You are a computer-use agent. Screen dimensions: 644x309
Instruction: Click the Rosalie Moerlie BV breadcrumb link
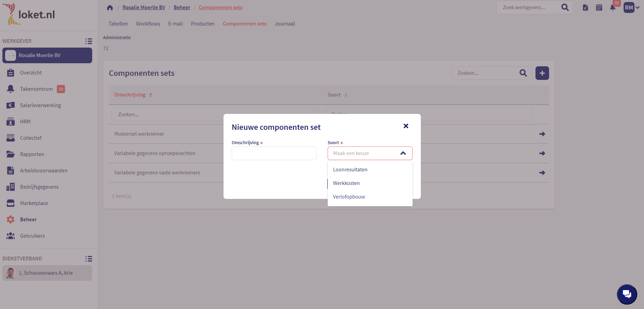144,7
